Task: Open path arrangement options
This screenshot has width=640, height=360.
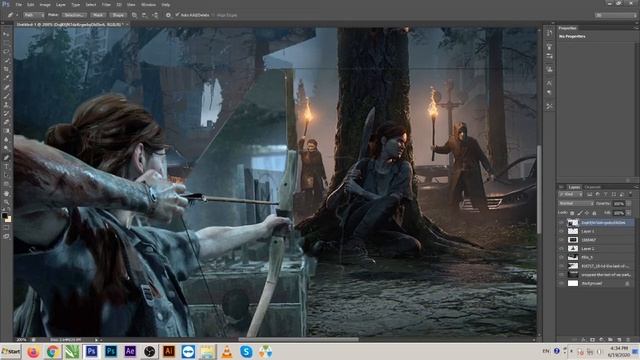Action: click(155, 15)
